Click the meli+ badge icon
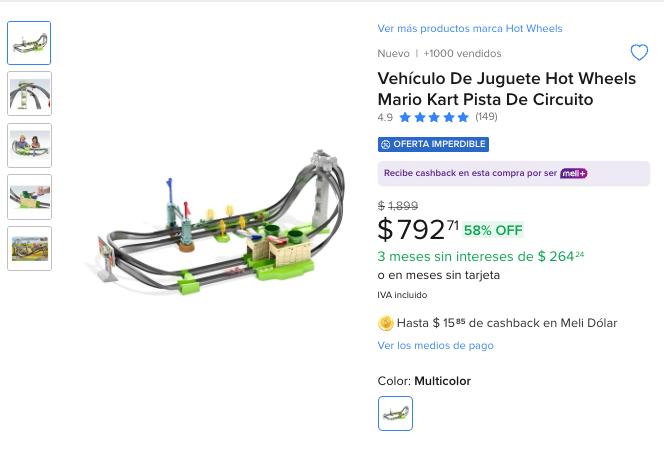The height and width of the screenshot is (451, 664). [574, 173]
